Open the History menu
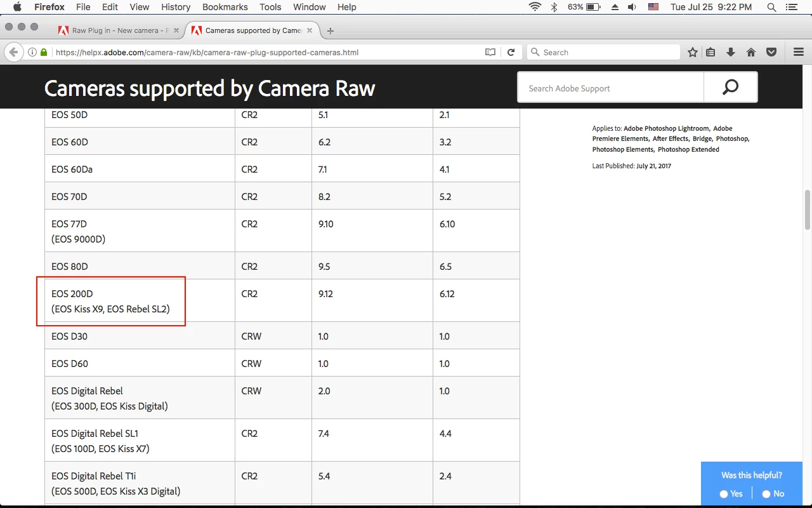Viewport: 812px width, 508px height. click(176, 7)
